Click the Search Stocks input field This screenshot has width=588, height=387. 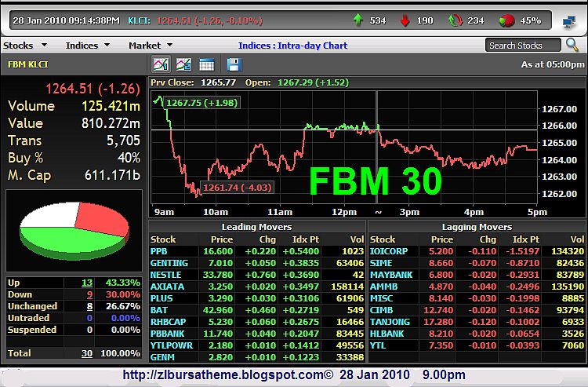click(x=523, y=46)
